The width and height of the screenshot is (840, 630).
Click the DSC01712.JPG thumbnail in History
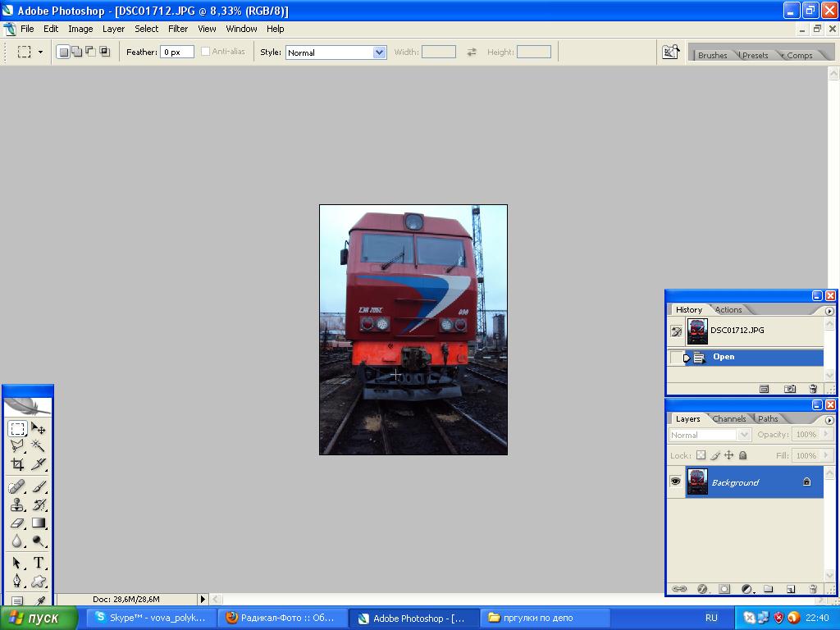tap(696, 331)
